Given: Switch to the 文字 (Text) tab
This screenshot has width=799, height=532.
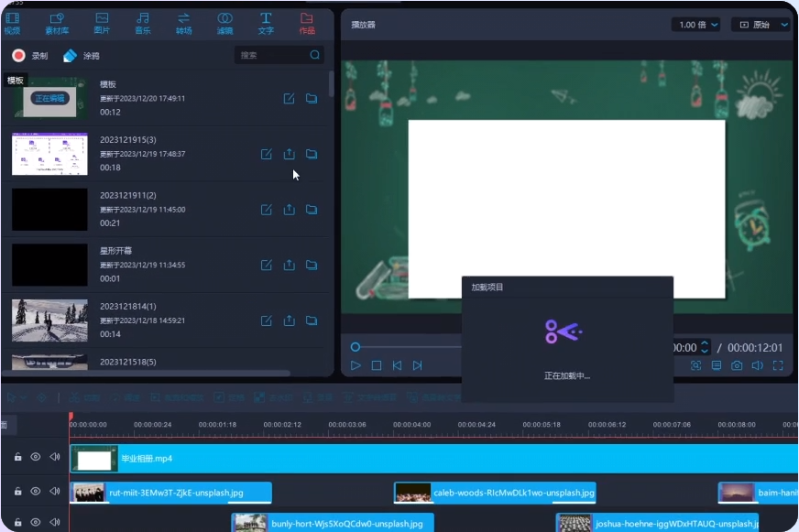Looking at the screenshot, I should click(x=266, y=24).
